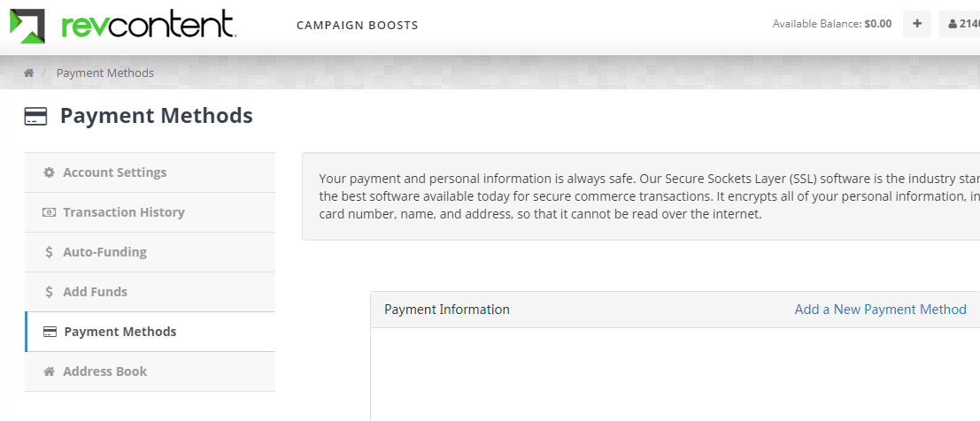Click the Auto-Funding dollar icon
The image size is (980, 421).
click(x=50, y=252)
